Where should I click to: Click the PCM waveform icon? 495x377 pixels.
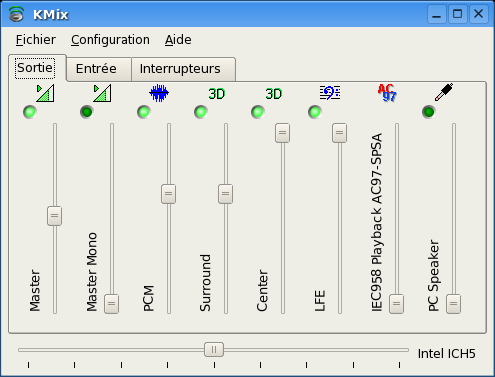coord(159,93)
